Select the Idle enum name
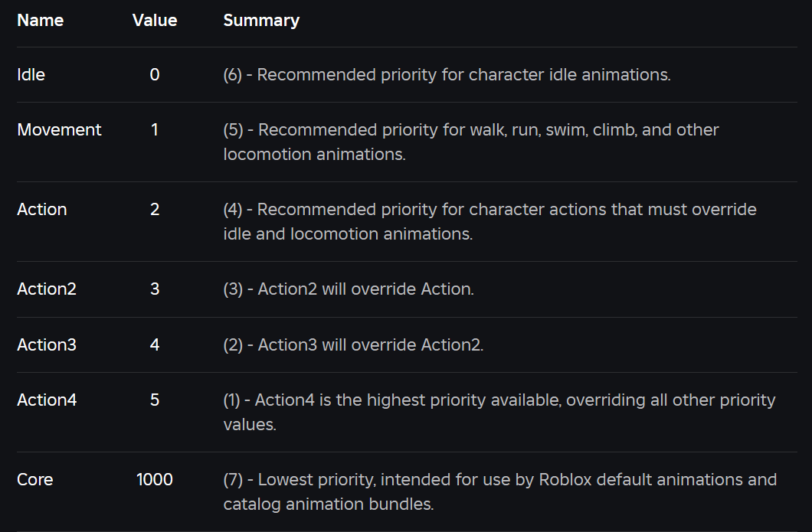The height and width of the screenshot is (532, 812). coord(31,74)
